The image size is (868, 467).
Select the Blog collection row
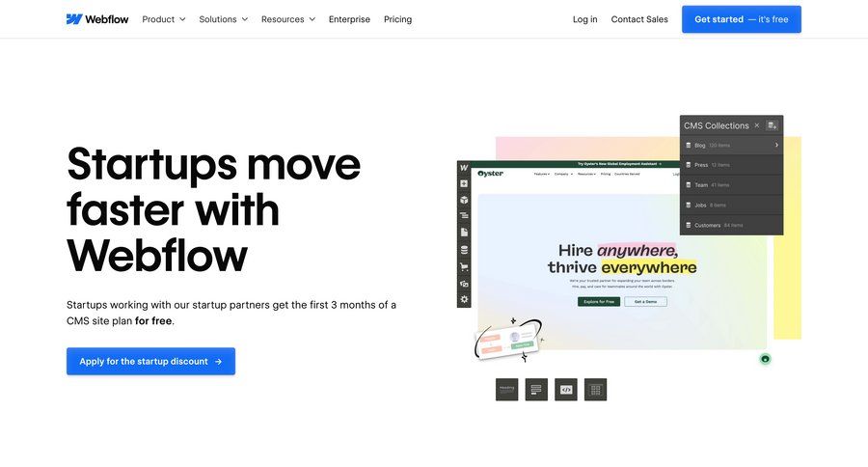point(731,145)
